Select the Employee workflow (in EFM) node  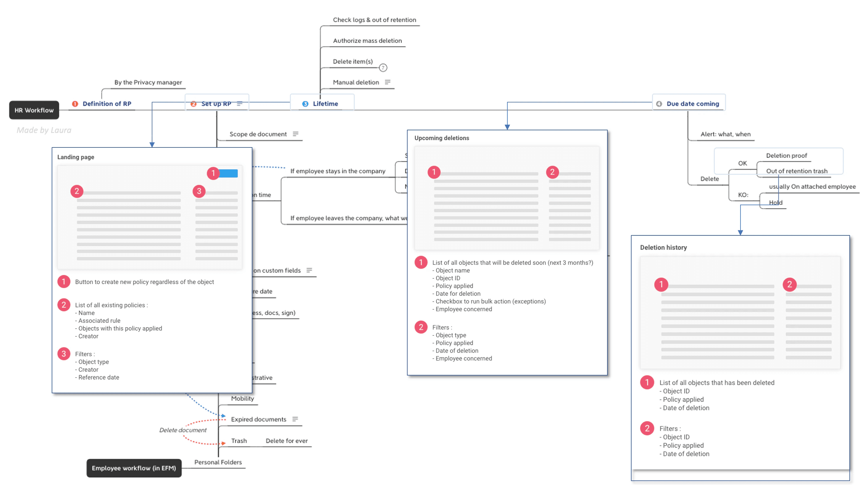coord(134,468)
